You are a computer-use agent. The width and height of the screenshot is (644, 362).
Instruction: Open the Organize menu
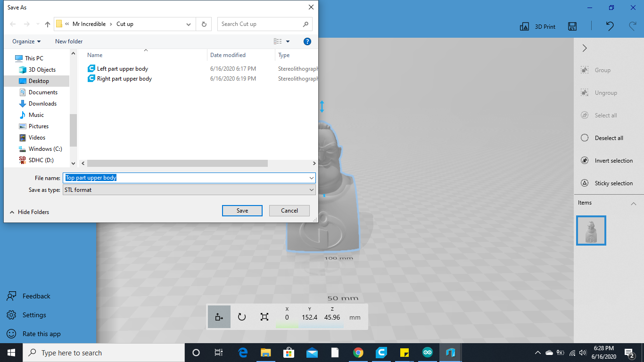tap(26, 41)
